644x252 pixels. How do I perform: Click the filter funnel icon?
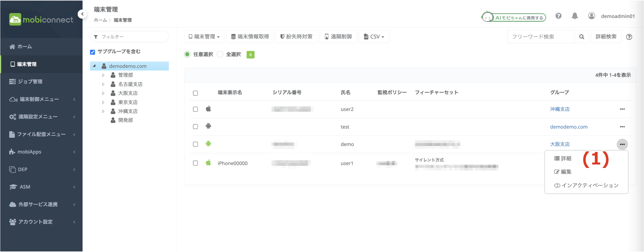[x=96, y=37]
